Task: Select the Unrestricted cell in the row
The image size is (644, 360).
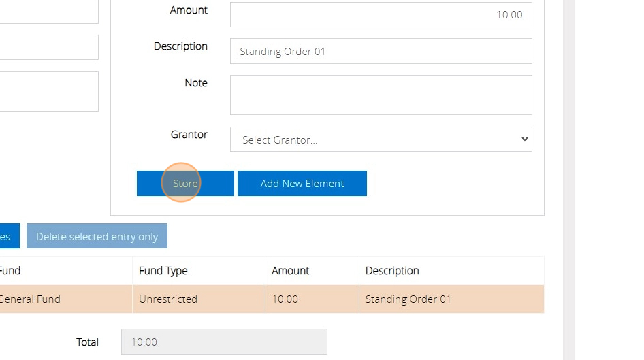Action: 168,299
